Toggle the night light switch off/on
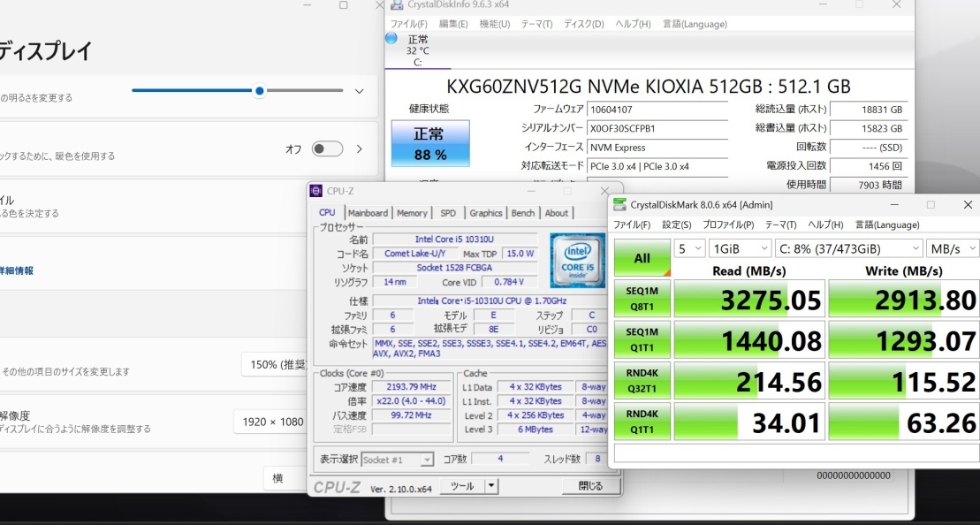 point(328,148)
